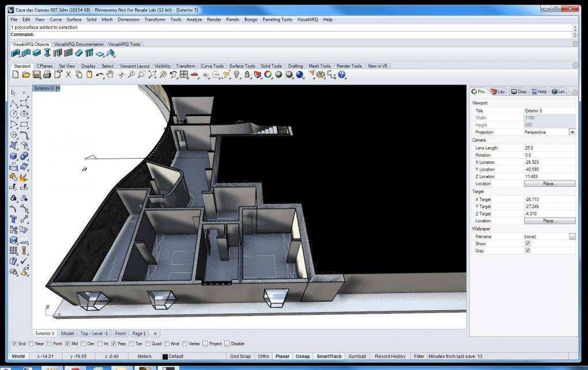Click the Default layer black color swatch
This screenshot has width=588, height=370.
pos(165,357)
